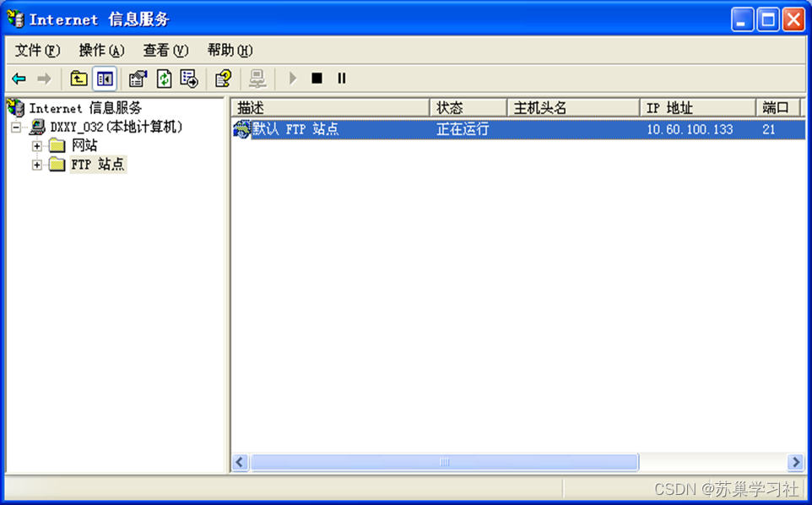Sort by the IP 地址 column header
Screen dimensions: 812x505
(698, 108)
